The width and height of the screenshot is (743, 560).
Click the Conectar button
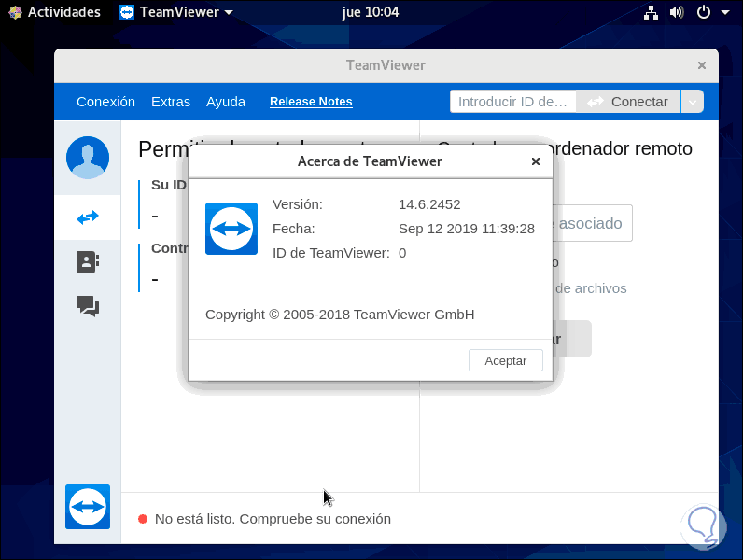[x=627, y=102]
